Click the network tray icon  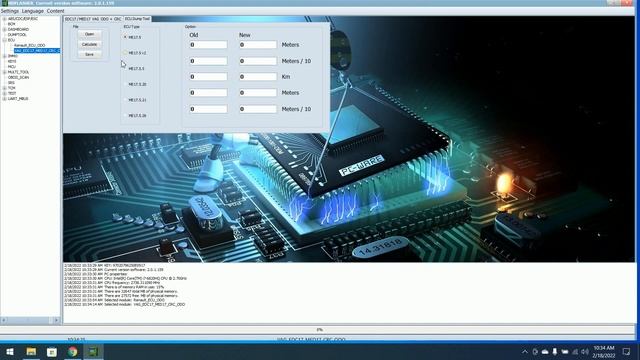[x=575, y=352]
